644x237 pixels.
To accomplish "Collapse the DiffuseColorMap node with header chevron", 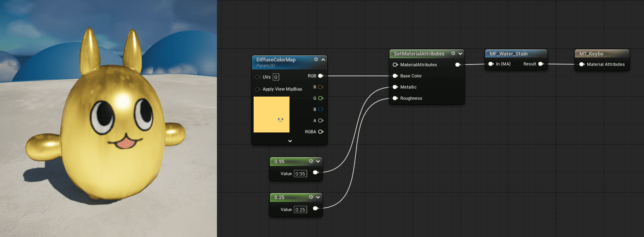I will [323, 59].
